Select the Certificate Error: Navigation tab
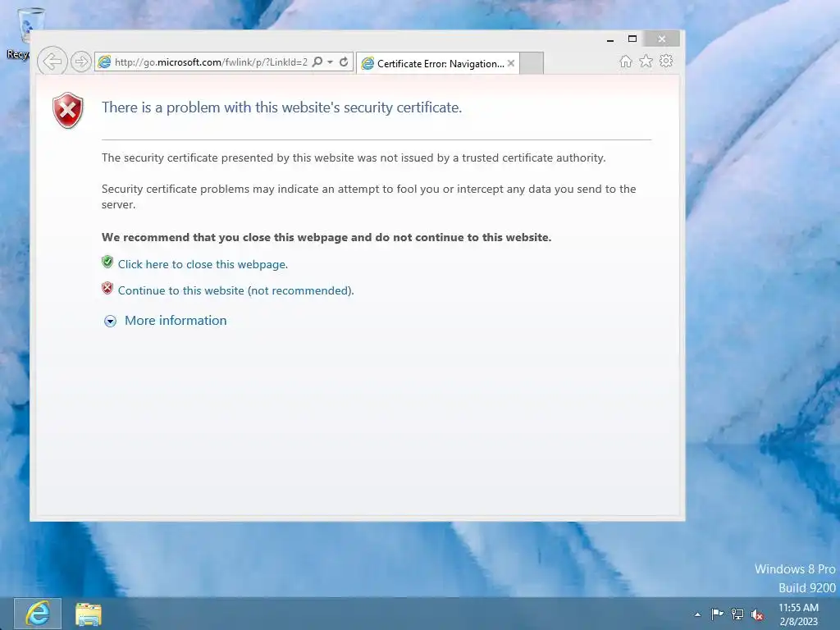The height and width of the screenshot is (630, 840). [x=438, y=64]
